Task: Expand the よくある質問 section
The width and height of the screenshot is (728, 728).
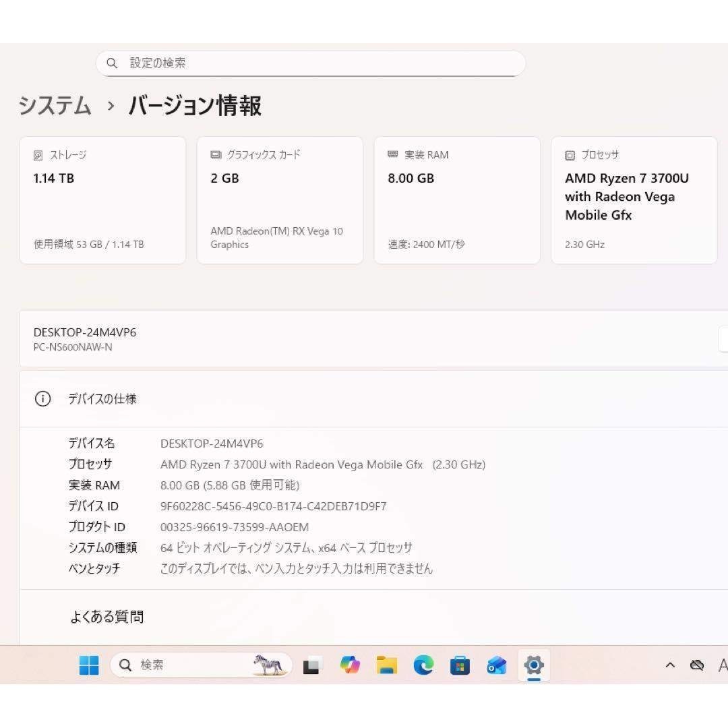Action: click(106, 617)
